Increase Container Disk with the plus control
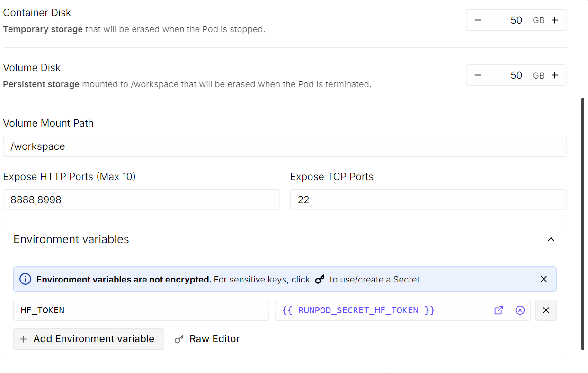This screenshot has width=588, height=373. 555,20
